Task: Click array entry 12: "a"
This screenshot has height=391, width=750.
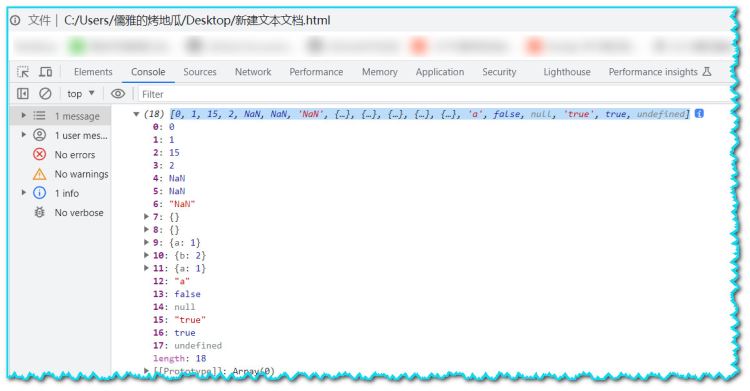Action: click(171, 281)
